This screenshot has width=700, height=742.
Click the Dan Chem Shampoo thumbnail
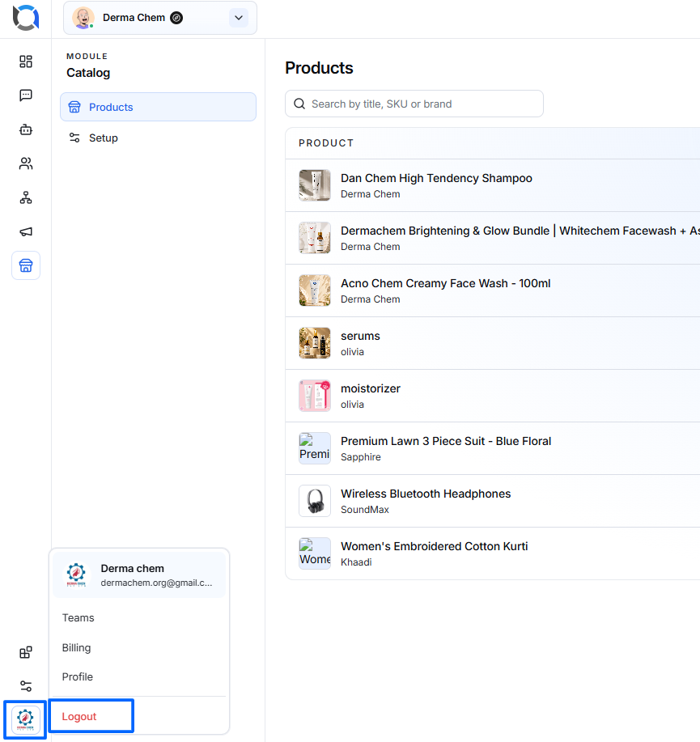[315, 185]
